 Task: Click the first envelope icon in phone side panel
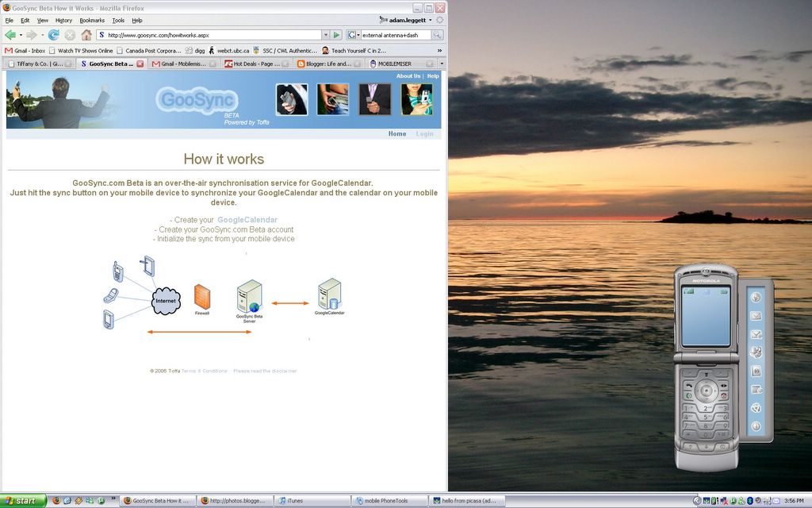(x=756, y=316)
